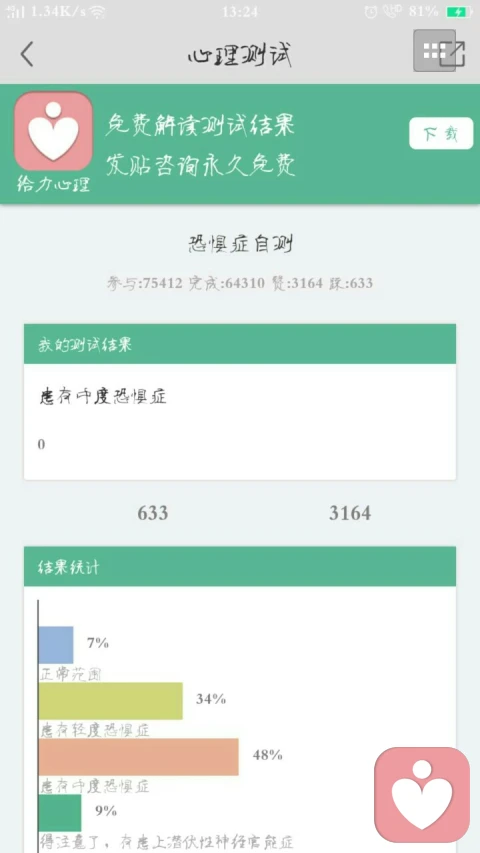
Task: Go back using the left arrow
Action: (27, 54)
